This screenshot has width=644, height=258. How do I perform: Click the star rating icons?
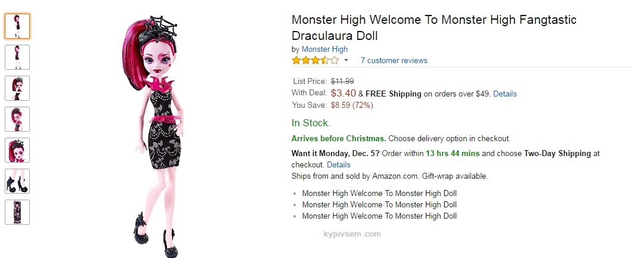pos(315,60)
